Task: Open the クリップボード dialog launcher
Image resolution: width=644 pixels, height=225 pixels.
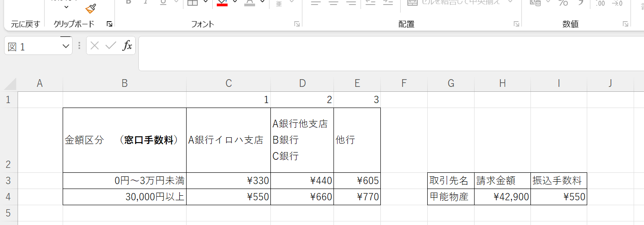Action: pos(109,24)
